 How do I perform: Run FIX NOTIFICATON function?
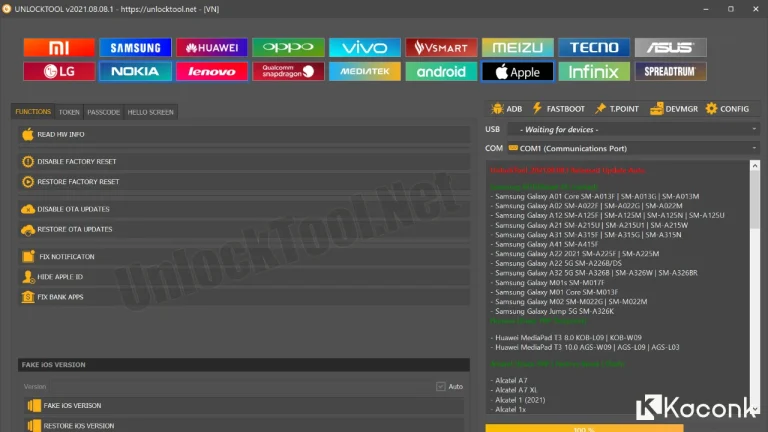(244, 257)
